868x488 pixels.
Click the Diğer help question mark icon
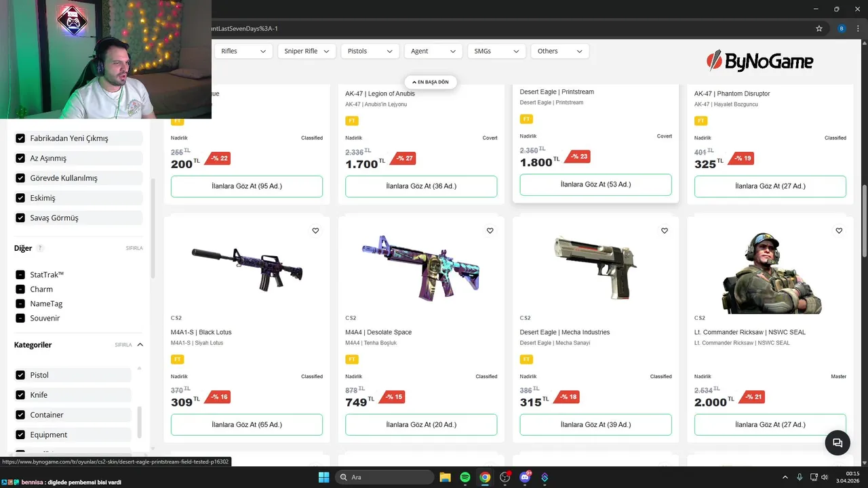point(40,248)
